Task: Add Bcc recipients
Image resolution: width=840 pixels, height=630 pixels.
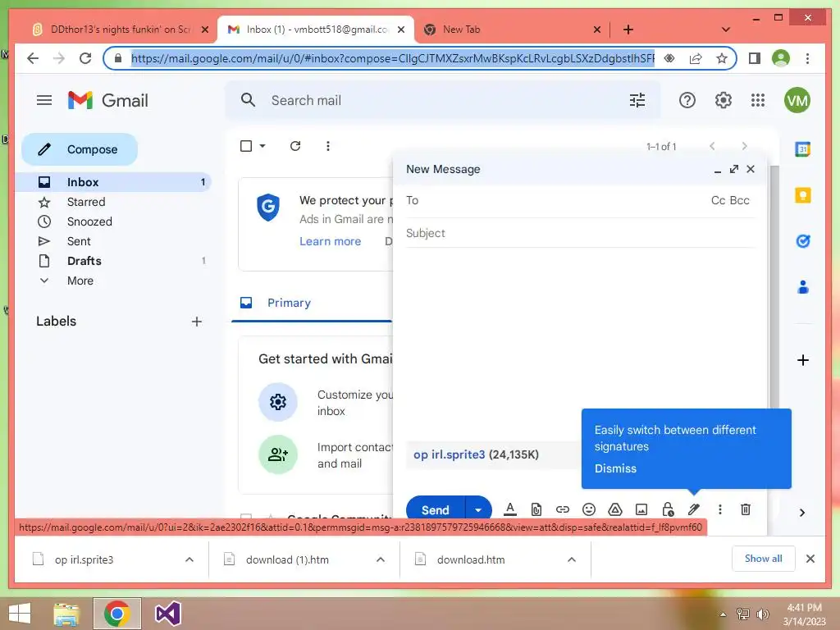Action: 739,200
